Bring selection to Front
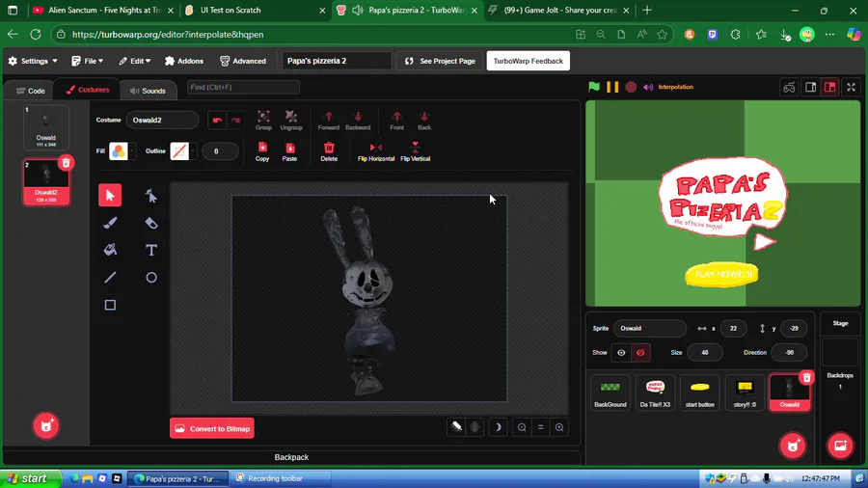The width and height of the screenshot is (868, 488). coord(397,120)
